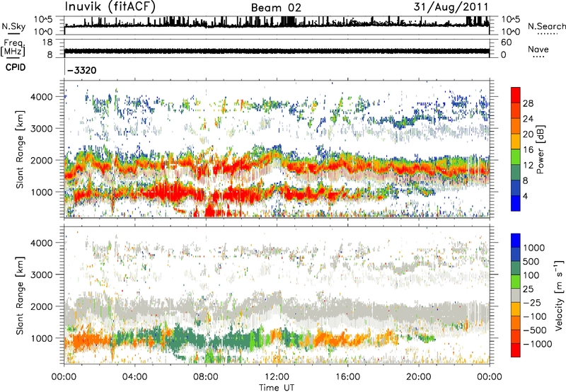
Task: Click the "N.Sky" legend label
Action: [x=13, y=26]
